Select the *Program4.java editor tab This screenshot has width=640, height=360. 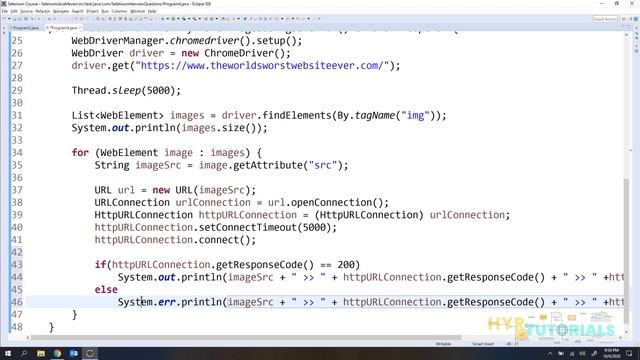click(x=62, y=28)
